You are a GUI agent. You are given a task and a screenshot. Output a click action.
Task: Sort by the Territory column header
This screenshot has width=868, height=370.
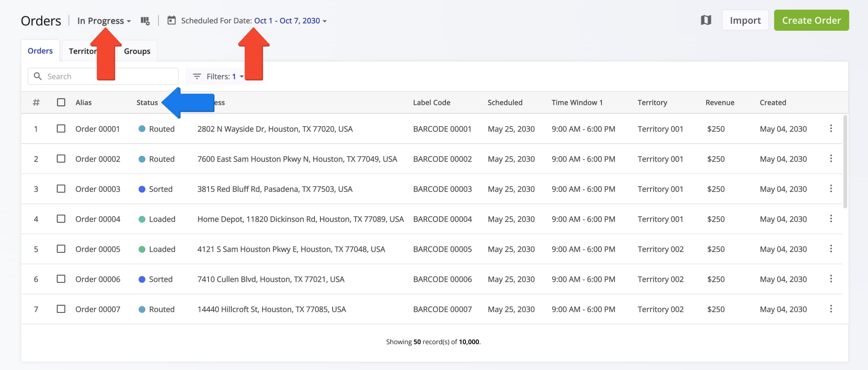click(x=652, y=102)
